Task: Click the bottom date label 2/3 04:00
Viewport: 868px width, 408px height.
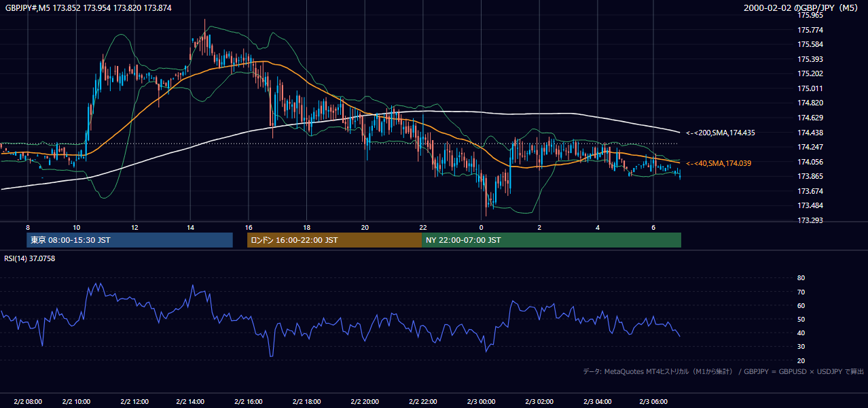Action: 598,401
